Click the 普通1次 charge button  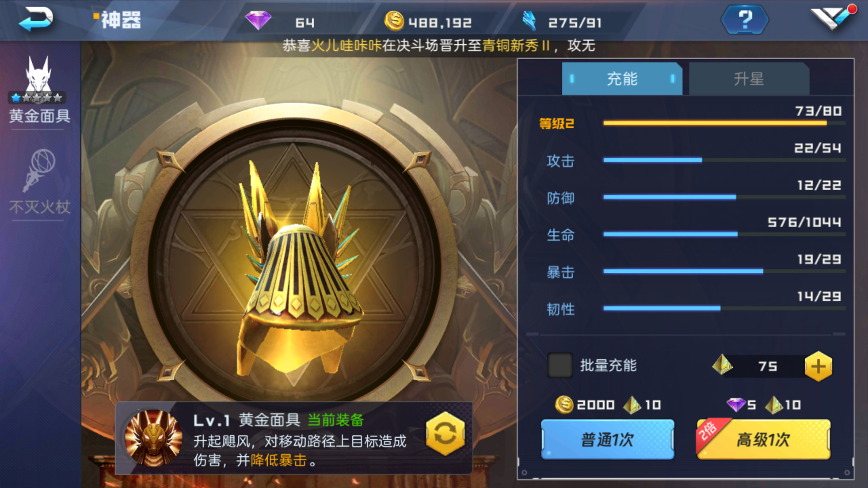pos(608,439)
